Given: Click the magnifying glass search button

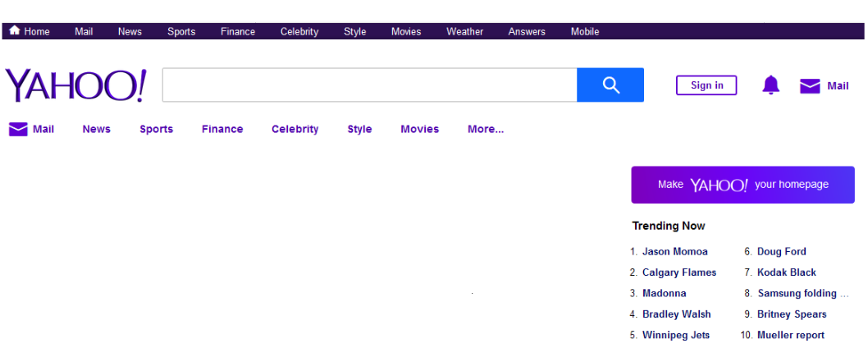Looking at the screenshot, I should pyautogui.click(x=610, y=85).
